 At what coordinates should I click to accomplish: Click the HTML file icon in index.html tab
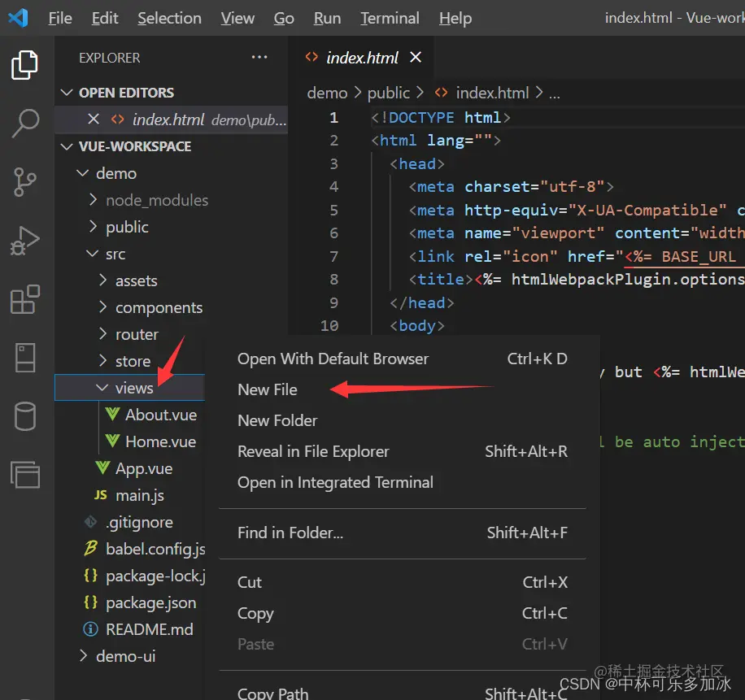point(312,58)
